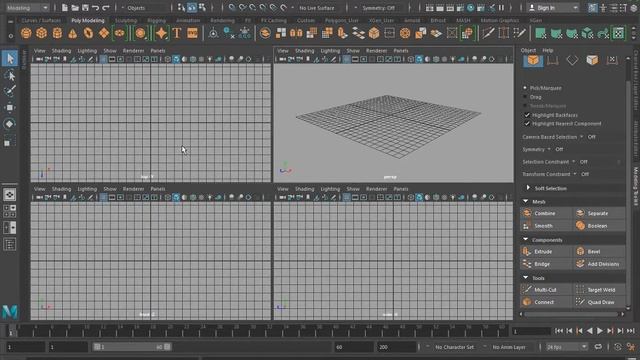Viewport: 640px width, 360px height.
Task: Toggle select by component type mode icon
Action: pos(202,8)
